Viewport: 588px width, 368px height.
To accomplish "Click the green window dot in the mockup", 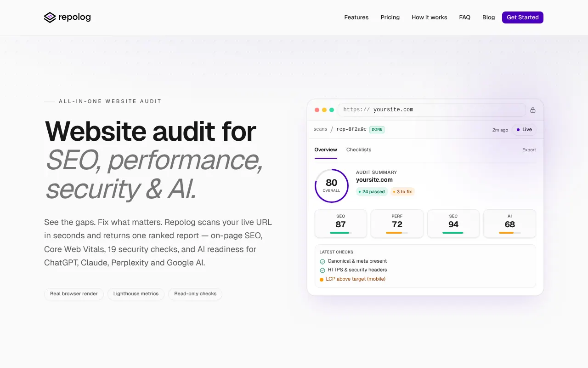I will click(x=332, y=110).
